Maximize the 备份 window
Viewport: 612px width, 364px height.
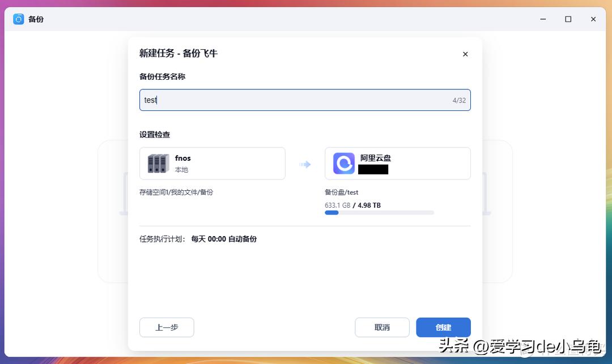click(568, 19)
